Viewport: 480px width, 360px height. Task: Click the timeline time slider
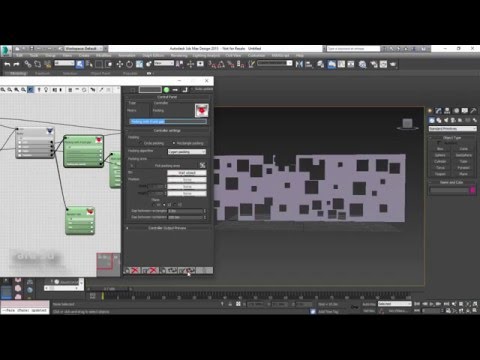110,289
